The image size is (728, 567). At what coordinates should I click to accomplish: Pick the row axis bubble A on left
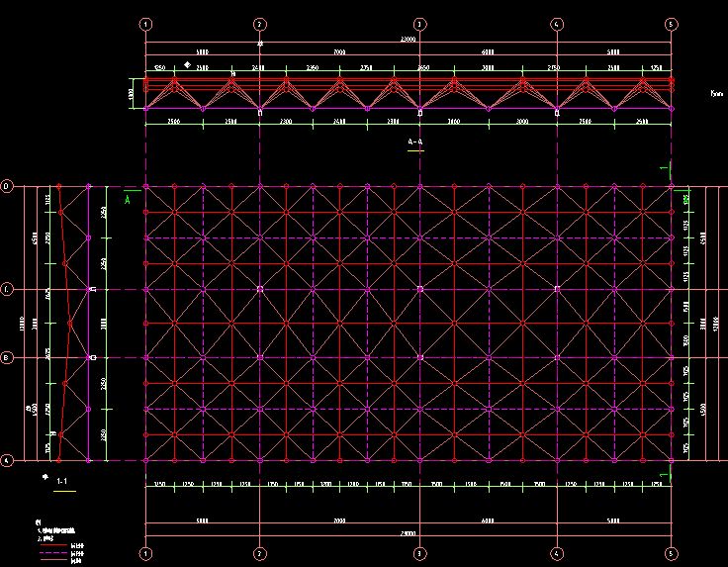(x=7, y=460)
